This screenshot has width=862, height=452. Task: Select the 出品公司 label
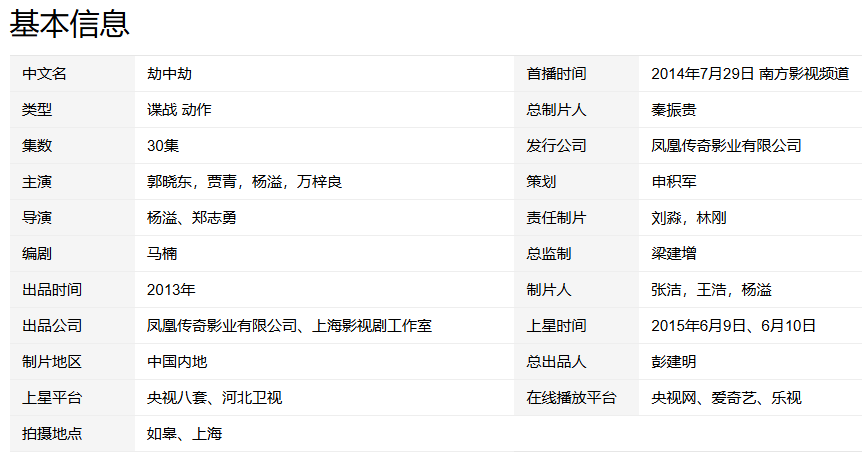52,326
